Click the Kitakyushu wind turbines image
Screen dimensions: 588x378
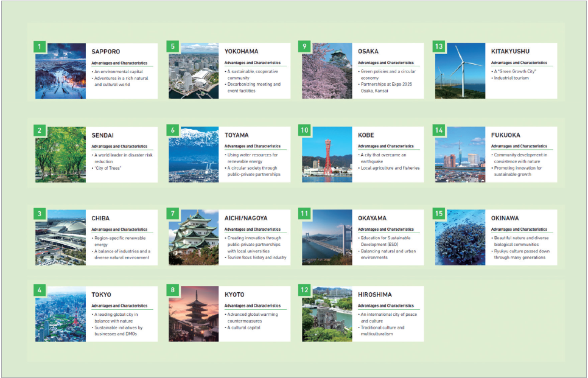coord(460,73)
